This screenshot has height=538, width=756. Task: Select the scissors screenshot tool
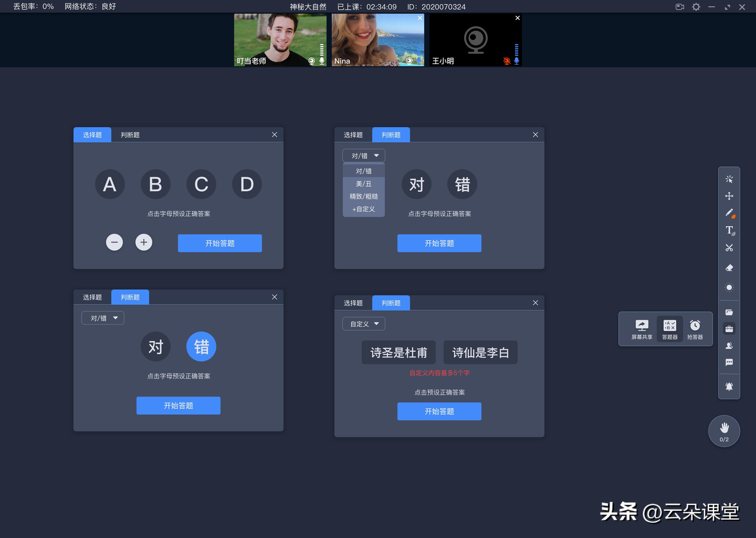click(729, 248)
